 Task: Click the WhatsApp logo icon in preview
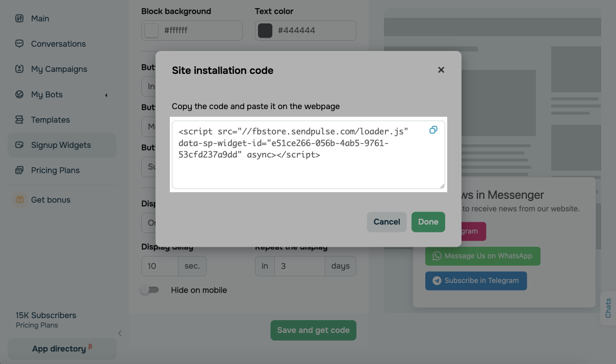(437, 256)
